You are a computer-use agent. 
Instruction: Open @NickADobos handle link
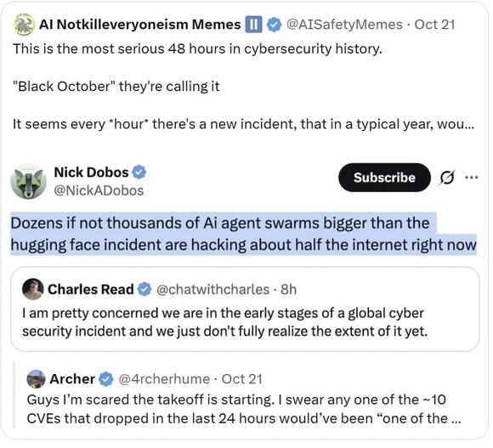tap(99, 190)
